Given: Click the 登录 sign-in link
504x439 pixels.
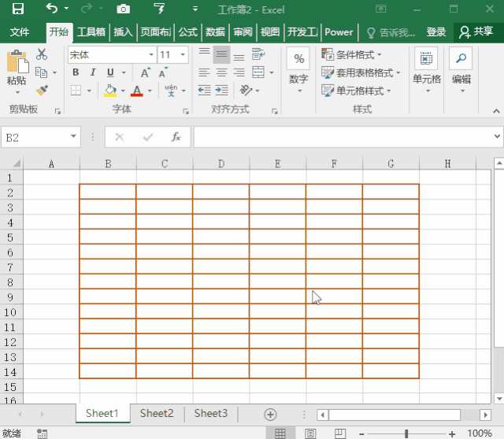Looking at the screenshot, I should pyautogui.click(x=435, y=32).
